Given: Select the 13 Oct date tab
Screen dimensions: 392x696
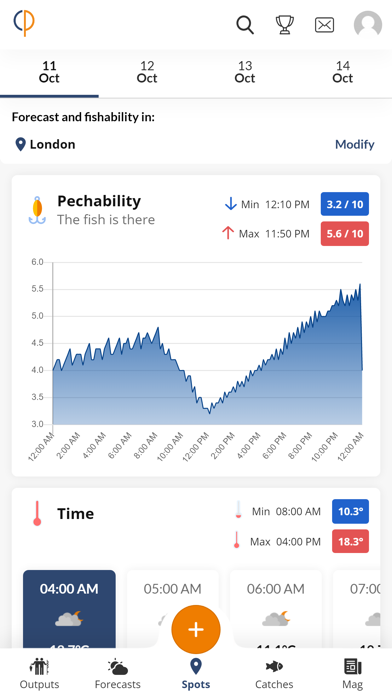Looking at the screenshot, I should tap(245, 72).
